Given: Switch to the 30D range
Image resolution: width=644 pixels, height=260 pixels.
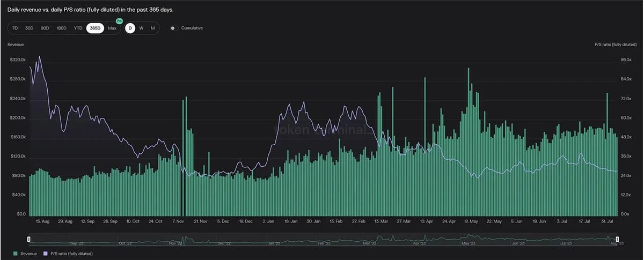Looking at the screenshot, I should (x=30, y=28).
